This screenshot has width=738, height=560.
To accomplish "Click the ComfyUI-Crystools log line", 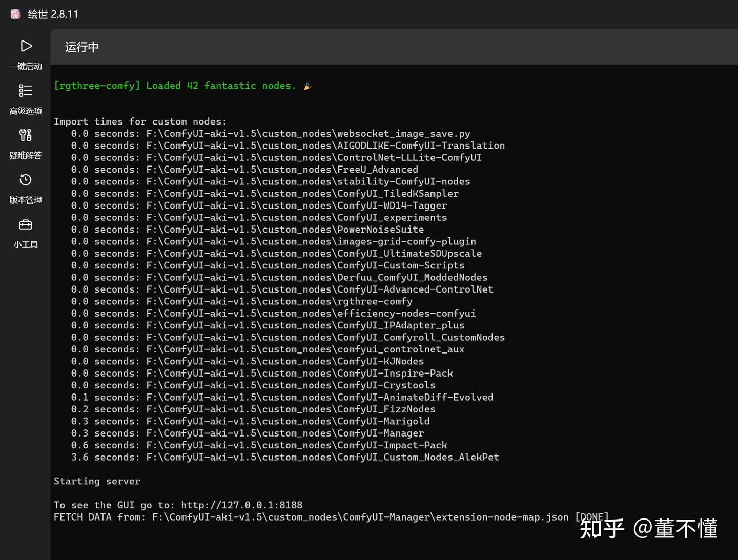I will pyautogui.click(x=253, y=385).
